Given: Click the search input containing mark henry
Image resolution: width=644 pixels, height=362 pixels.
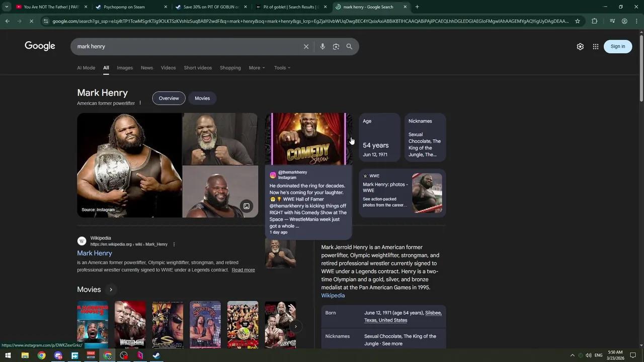Looking at the screenshot, I should pyautogui.click(x=186, y=46).
